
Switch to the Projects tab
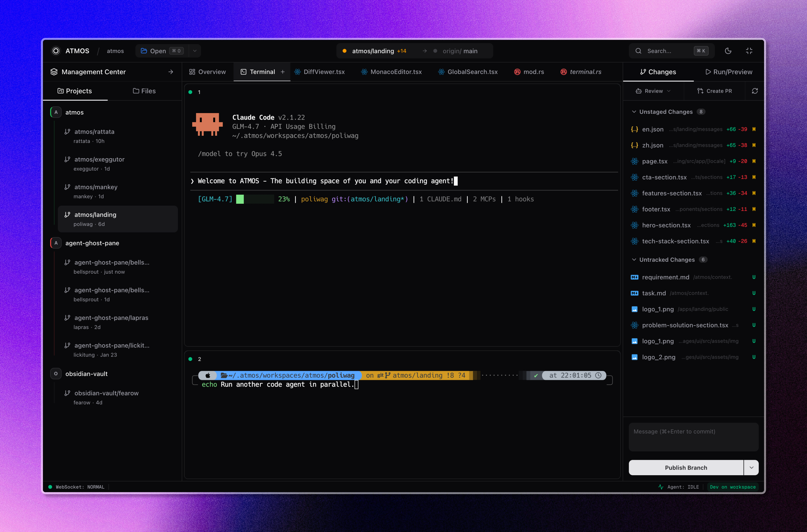click(75, 91)
